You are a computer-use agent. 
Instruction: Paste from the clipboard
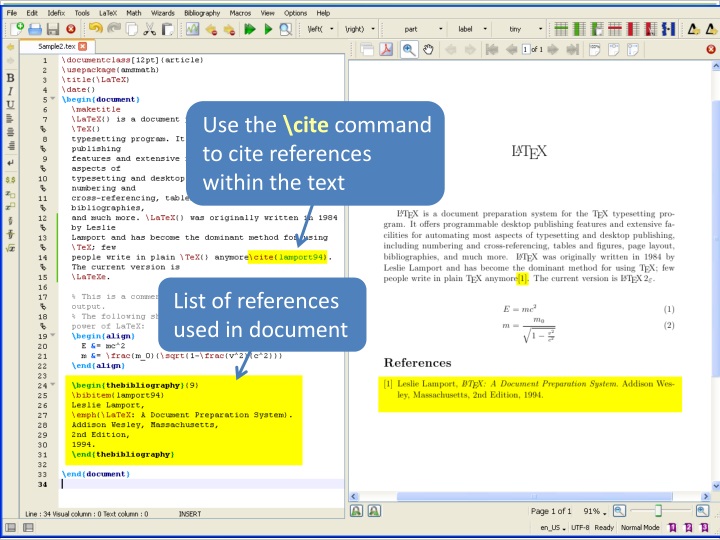click(x=168, y=29)
